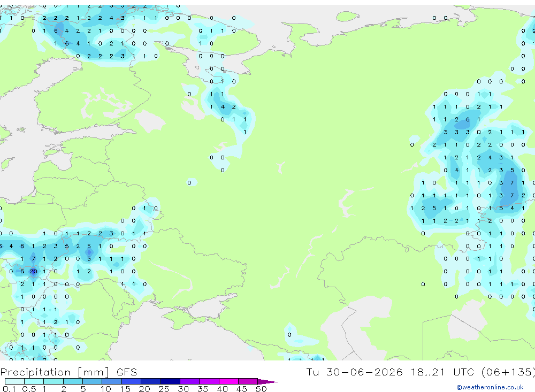Click the 30–35 mm legend color swatch
This screenshot has width=535, height=392.
point(190,381)
